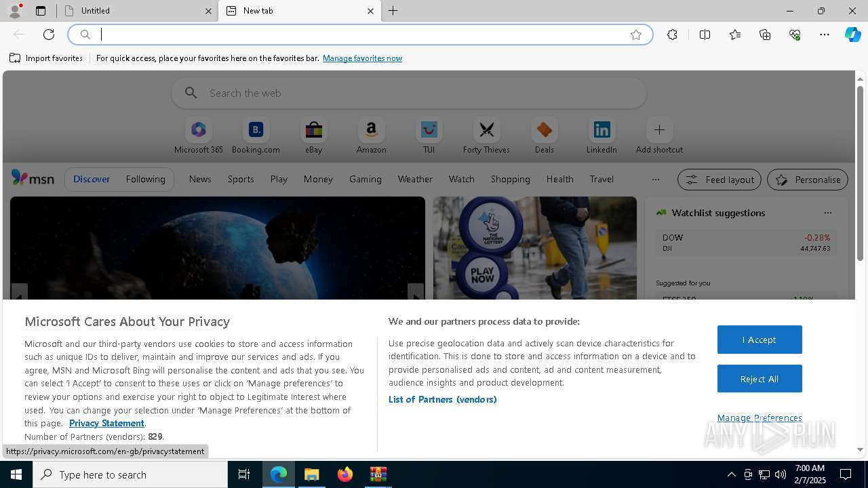Select the DOW watchlist entry

pyautogui.click(x=746, y=243)
